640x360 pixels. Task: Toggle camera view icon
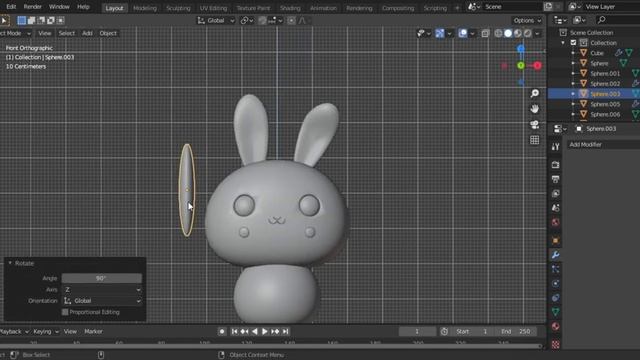pyautogui.click(x=535, y=124)
